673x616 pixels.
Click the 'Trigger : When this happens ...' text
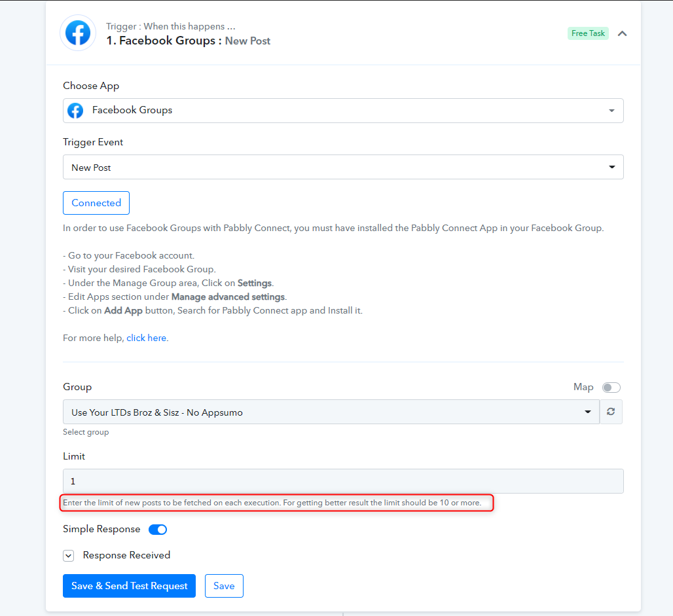tap(171, 26)
